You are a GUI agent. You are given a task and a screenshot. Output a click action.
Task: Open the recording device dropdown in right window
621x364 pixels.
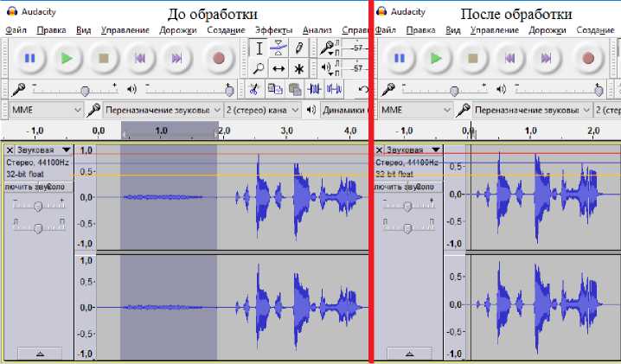tap(532, 110)
